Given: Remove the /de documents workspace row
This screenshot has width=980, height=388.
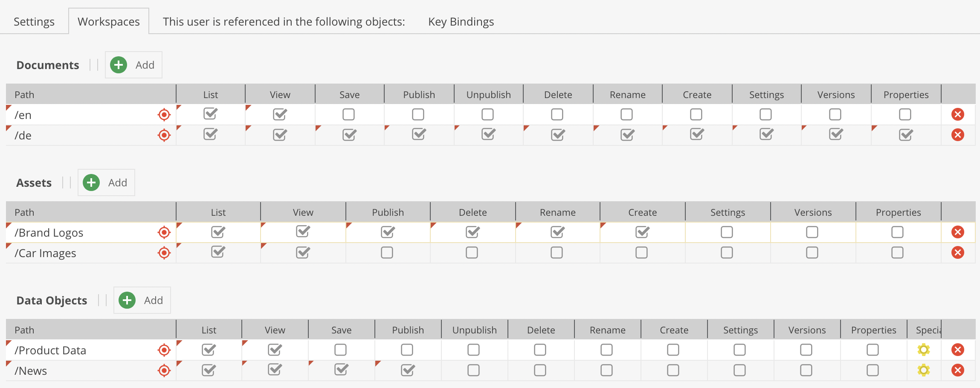Looking at the screenshot, I should pyautogui.click(x=957, y=135).
